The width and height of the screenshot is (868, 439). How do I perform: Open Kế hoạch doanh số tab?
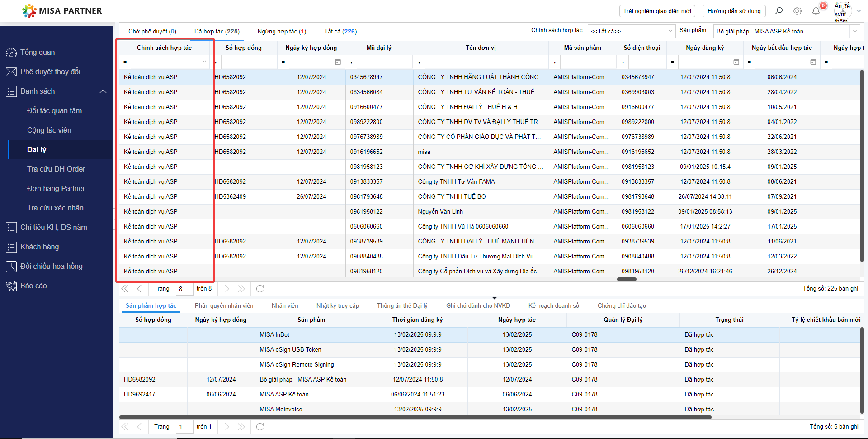click(x=554, y=306)
